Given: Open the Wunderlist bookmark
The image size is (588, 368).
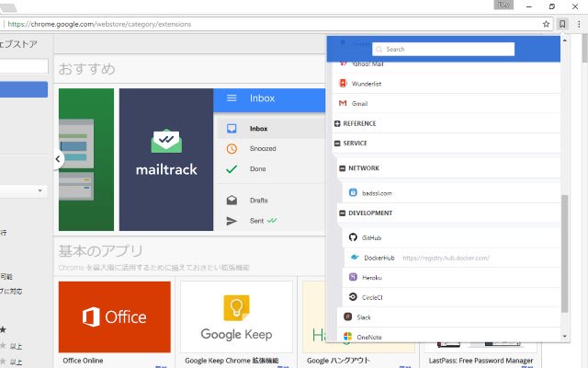Looking at the screenshot, I should 447,84.
